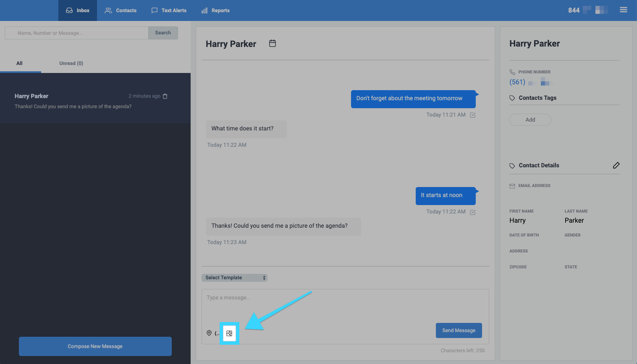
Task: Select the All conversations tab
Action: tap(20, 63)
